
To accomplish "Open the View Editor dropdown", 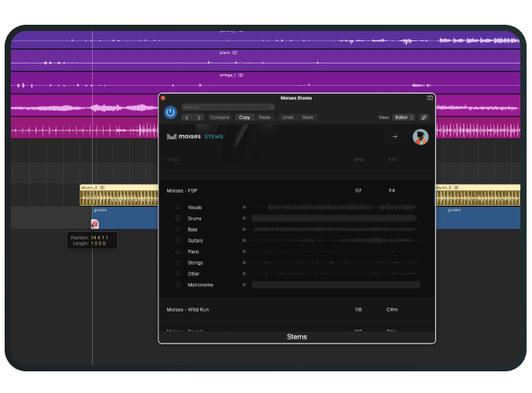I will (x=404, y=118).
